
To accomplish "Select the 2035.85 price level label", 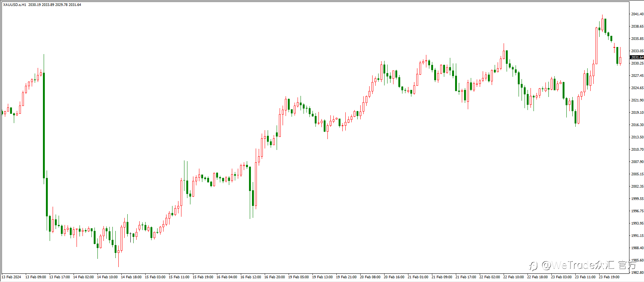I will (637, 39).
